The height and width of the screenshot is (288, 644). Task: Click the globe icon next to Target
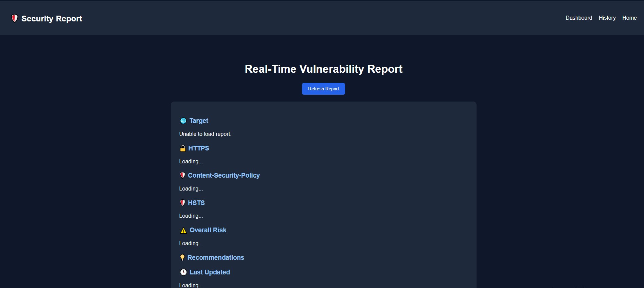[183, 121]
